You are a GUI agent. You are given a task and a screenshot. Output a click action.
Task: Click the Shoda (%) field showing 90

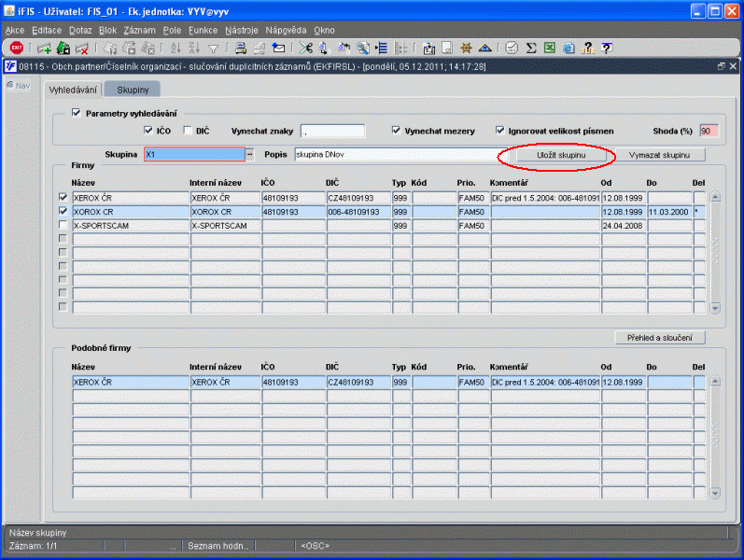[x=709, y=131]
